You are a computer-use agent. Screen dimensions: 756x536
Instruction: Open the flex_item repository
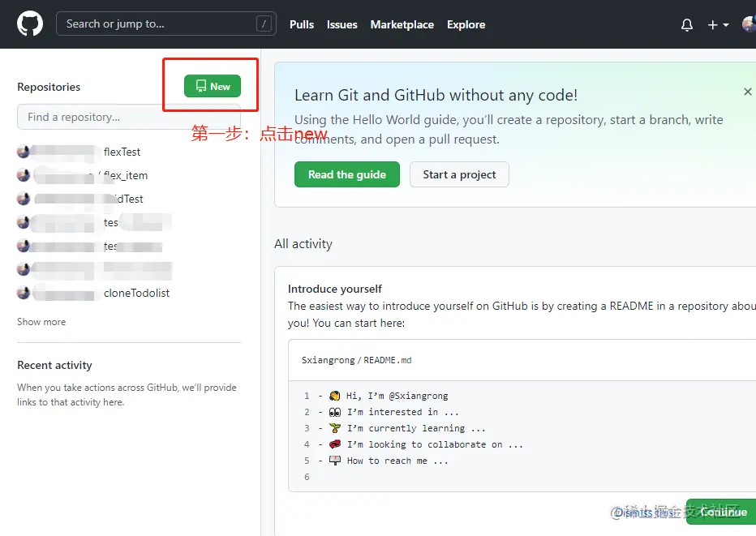126,175
